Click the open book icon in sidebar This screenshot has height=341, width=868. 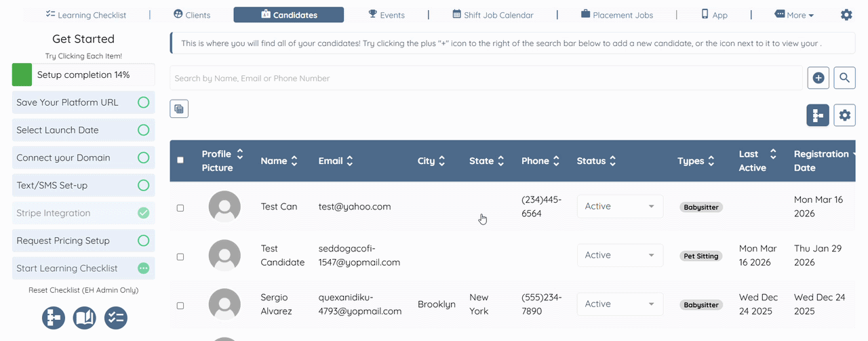click(x=85, y=318)
